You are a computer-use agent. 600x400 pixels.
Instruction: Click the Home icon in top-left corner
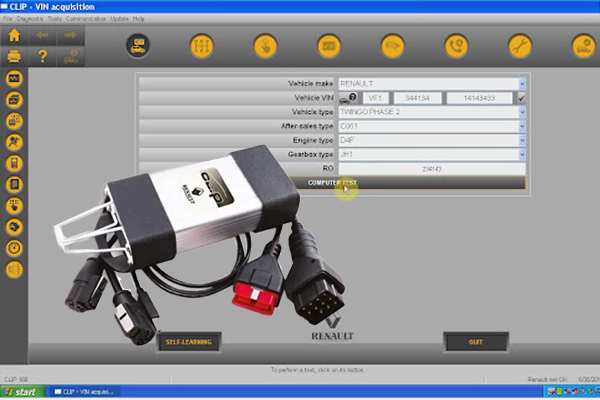pos(14,35)
